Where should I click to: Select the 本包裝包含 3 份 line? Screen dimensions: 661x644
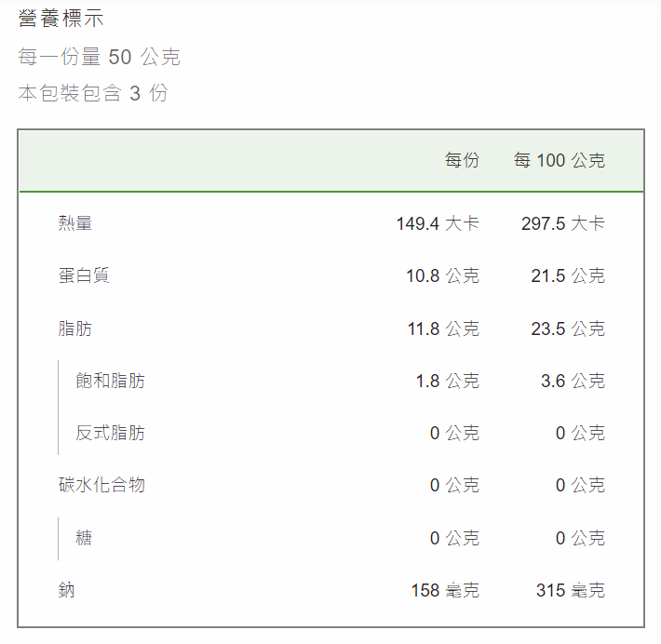pos(93,93)
